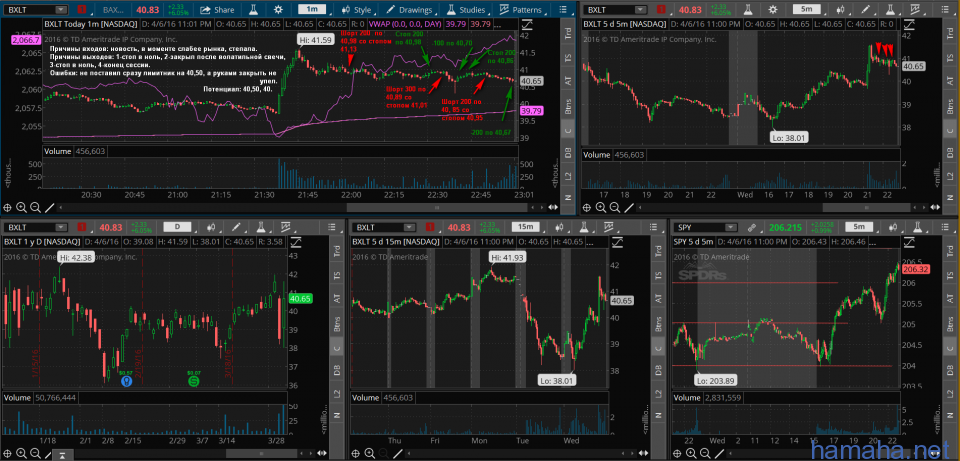Open studies flask icon in daily chart
This screenshot has height=461, width=960.
pos(261,228)
